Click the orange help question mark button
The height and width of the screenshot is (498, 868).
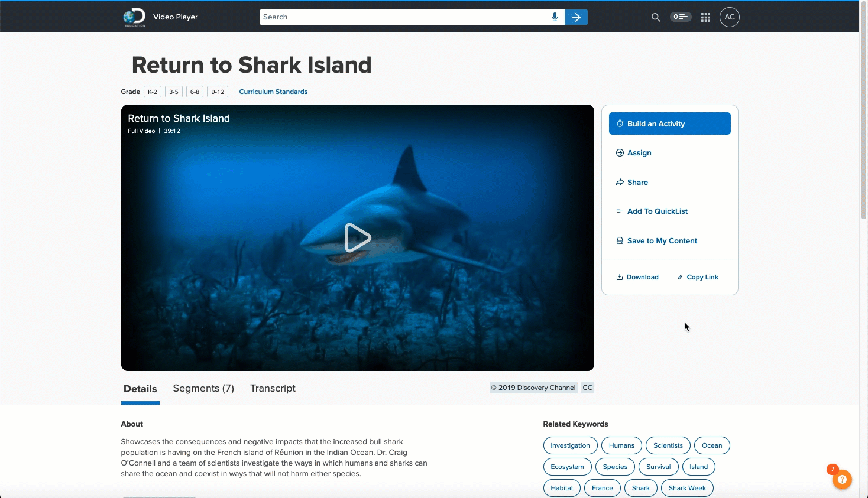pos(842,479)
